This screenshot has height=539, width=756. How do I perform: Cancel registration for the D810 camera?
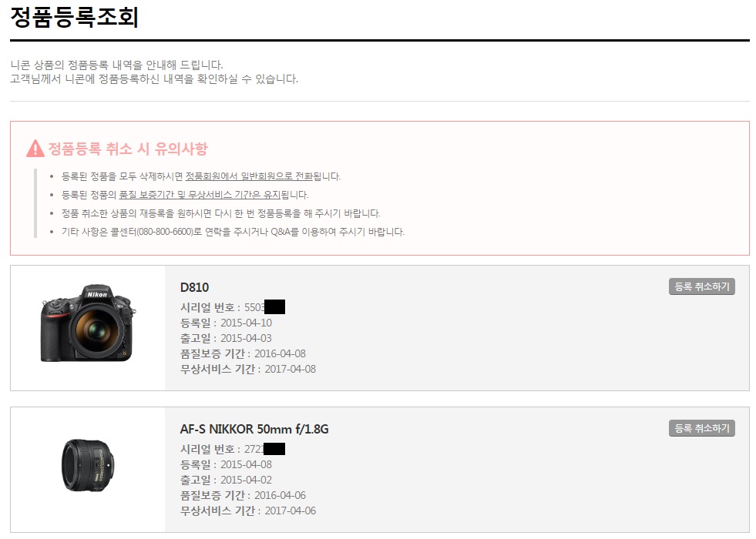tap(701, 286)
